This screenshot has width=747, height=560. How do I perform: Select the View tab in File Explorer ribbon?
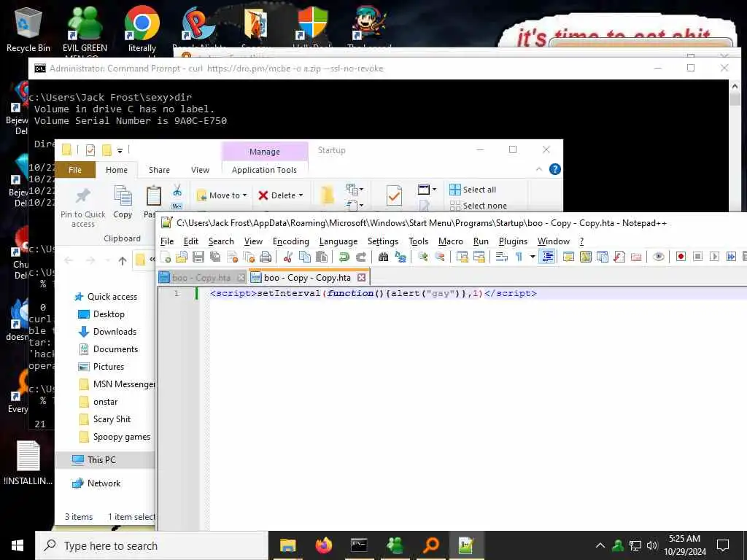[x=200, y=170]
